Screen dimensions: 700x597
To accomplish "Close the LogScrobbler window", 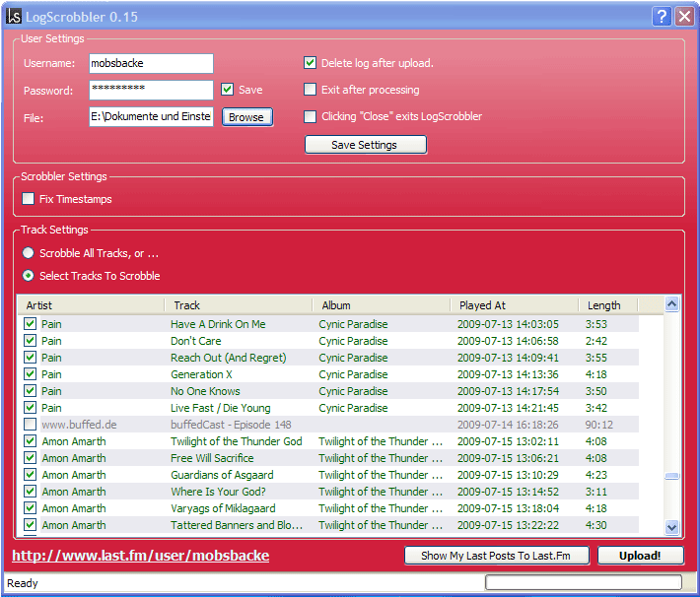I will tap(684, 17).
